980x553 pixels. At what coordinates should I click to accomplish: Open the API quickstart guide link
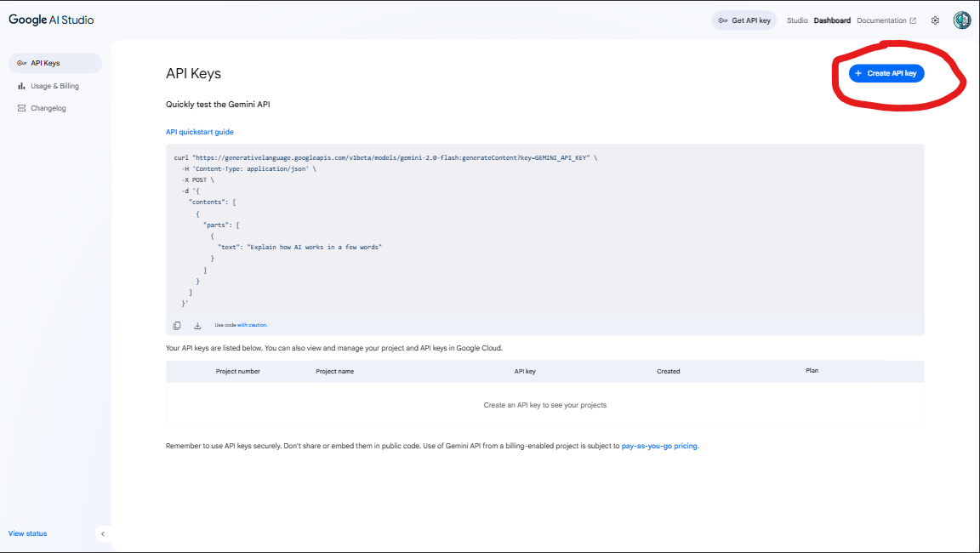(199, 132)
